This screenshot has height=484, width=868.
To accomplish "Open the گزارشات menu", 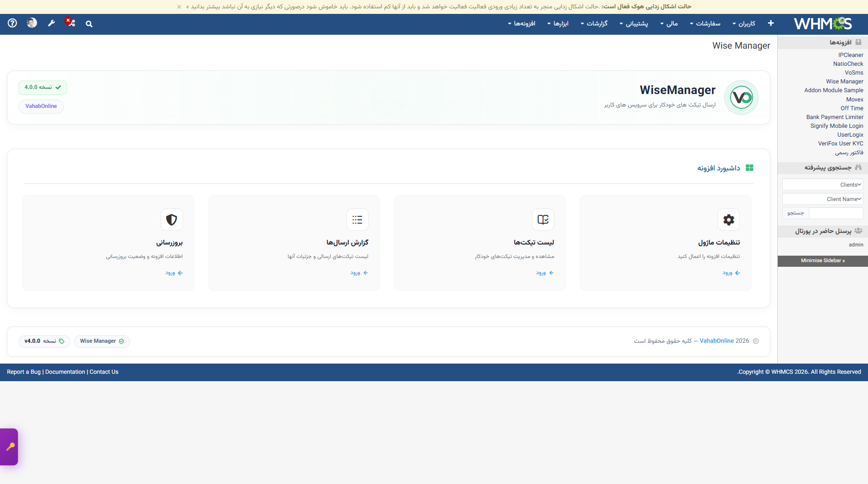I will [x=594, y=24].
